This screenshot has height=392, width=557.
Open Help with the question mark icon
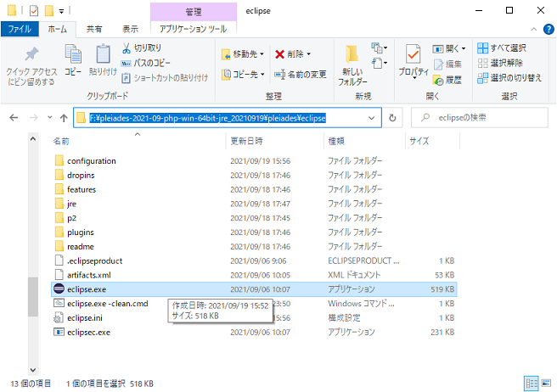[x=549, y=29]
